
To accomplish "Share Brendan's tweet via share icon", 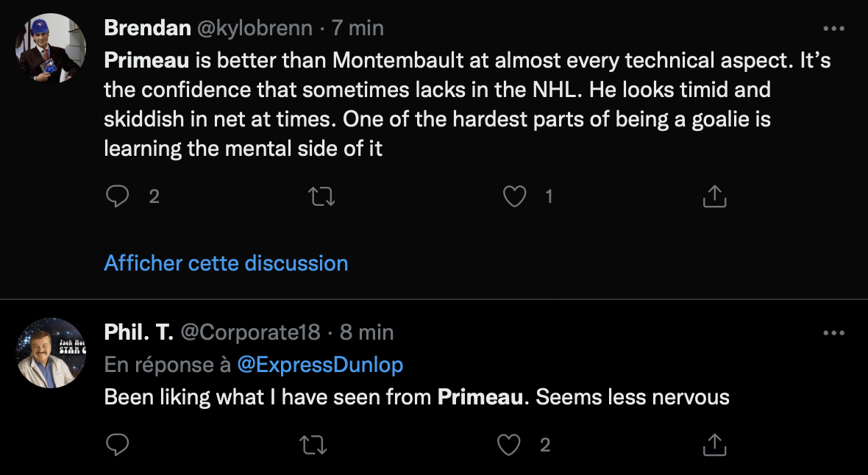I will pos(714,196).
